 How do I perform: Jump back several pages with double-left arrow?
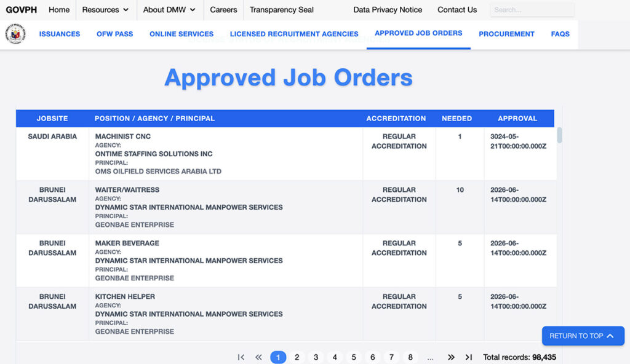click(x=259, y=357)
